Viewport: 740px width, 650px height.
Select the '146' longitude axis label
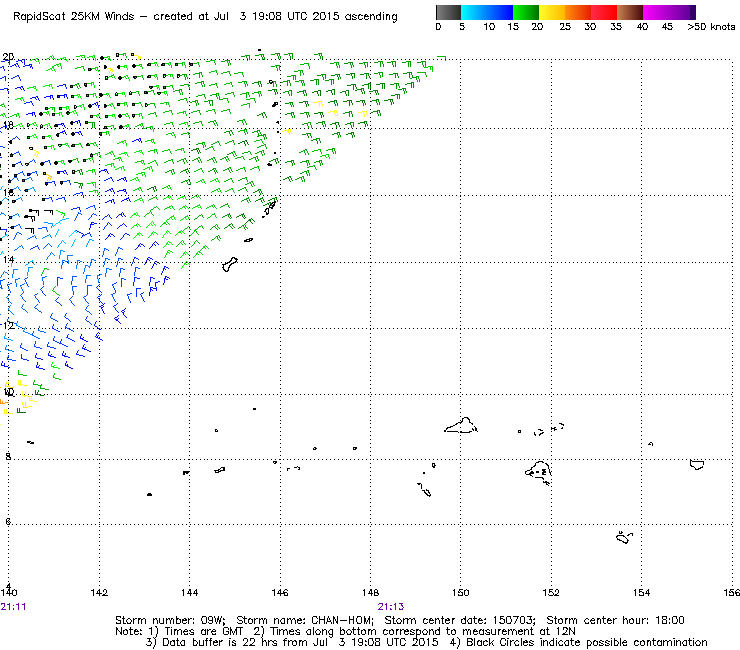coord(280,593)
